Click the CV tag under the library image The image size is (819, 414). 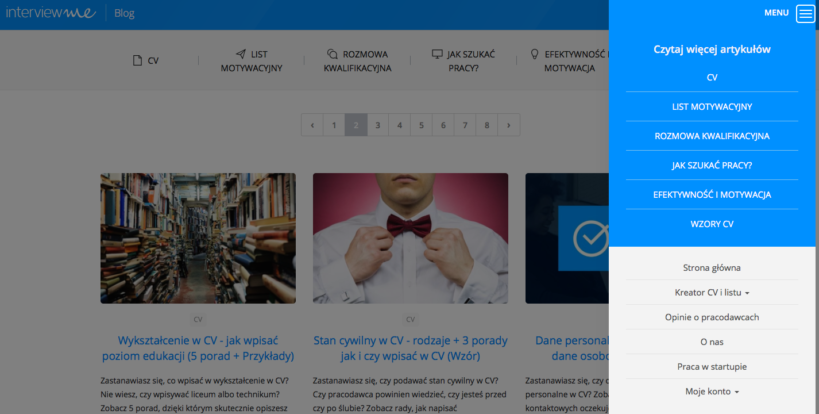(198, 319)
